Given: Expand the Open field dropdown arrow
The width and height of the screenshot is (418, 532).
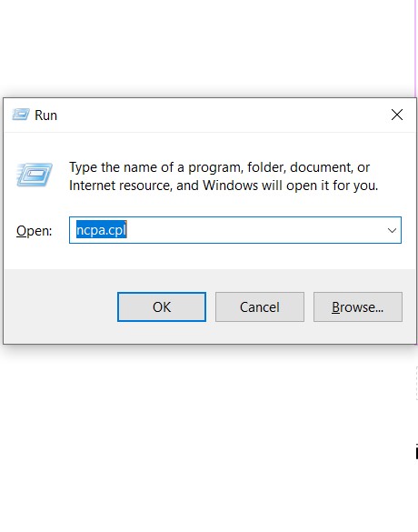Looking at the screenshot, I should [x=392, y=230].
